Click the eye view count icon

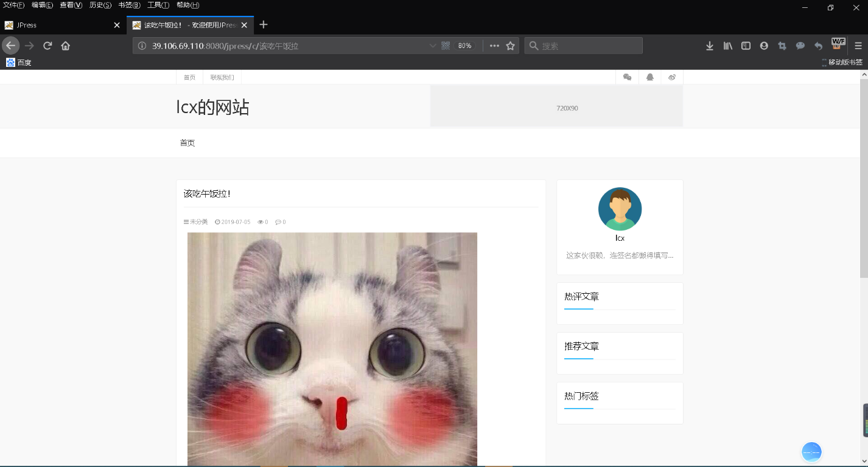pyautogui.click(x=261, y=222)
